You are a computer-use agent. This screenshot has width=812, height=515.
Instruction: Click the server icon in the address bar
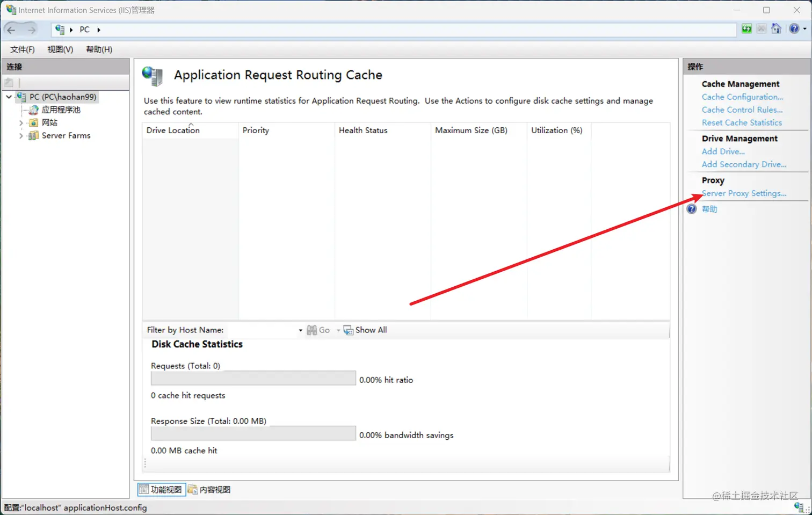pos(60,30)
